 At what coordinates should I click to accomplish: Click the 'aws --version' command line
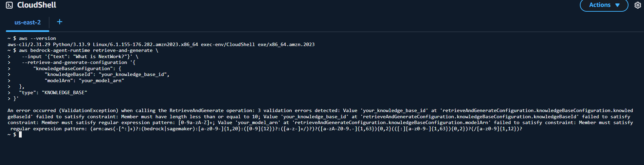coord(37,38)
